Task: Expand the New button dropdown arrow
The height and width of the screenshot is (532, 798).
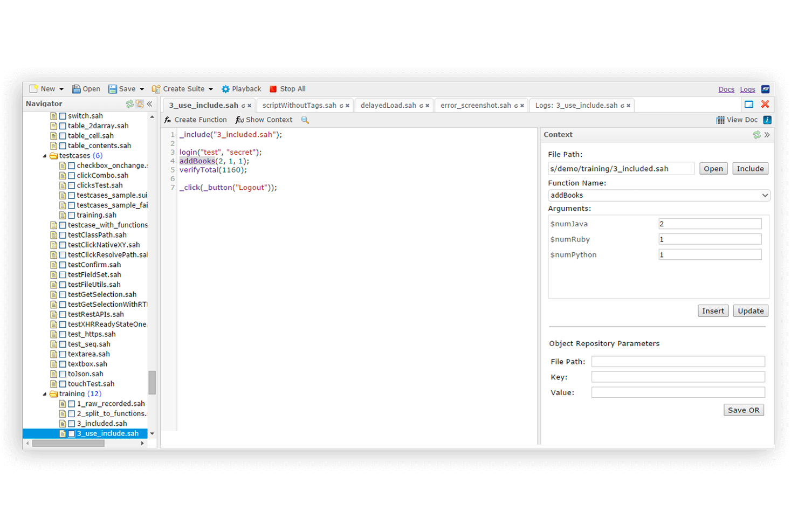Action: pyautogui.click(x=61, y=88)
